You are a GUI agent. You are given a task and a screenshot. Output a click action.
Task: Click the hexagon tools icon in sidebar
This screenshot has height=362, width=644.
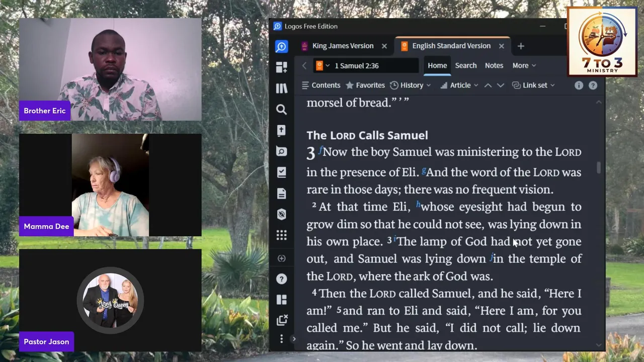click(x=281, y=215)
